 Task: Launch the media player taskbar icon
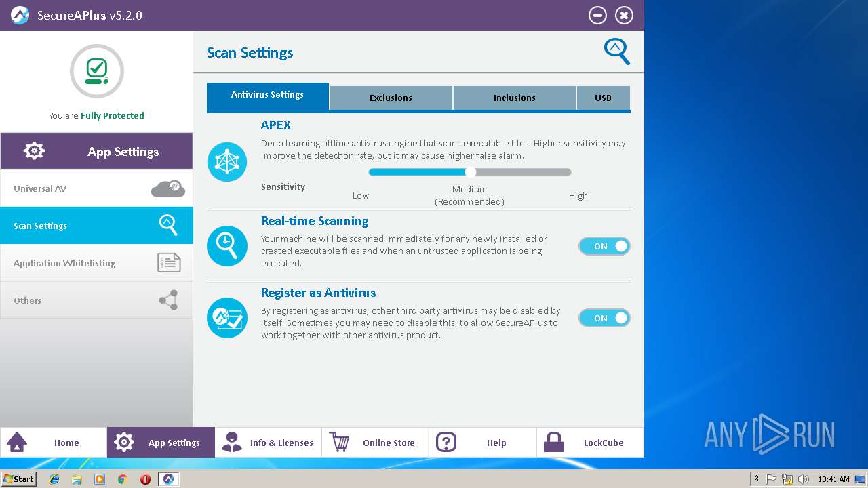100,479
